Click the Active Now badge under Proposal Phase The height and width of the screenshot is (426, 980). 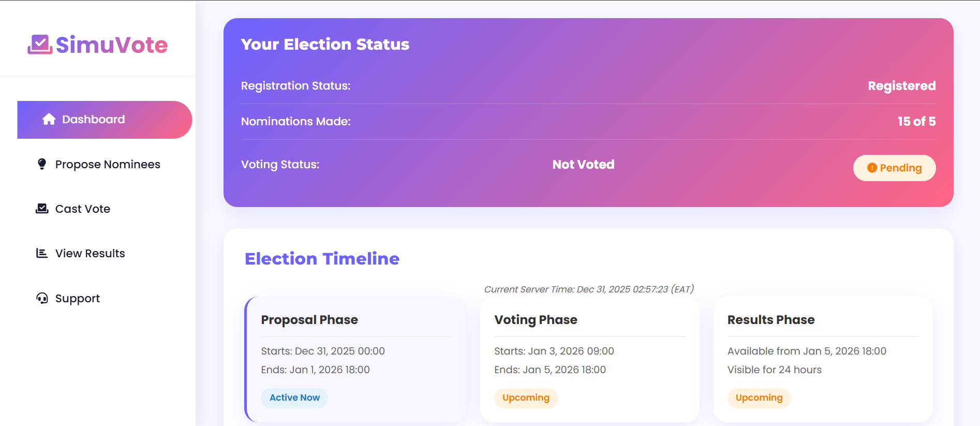[x=294, y=398]
